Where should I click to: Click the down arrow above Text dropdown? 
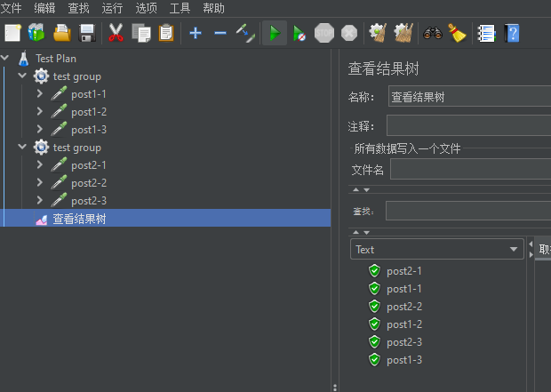coord(366,233)
